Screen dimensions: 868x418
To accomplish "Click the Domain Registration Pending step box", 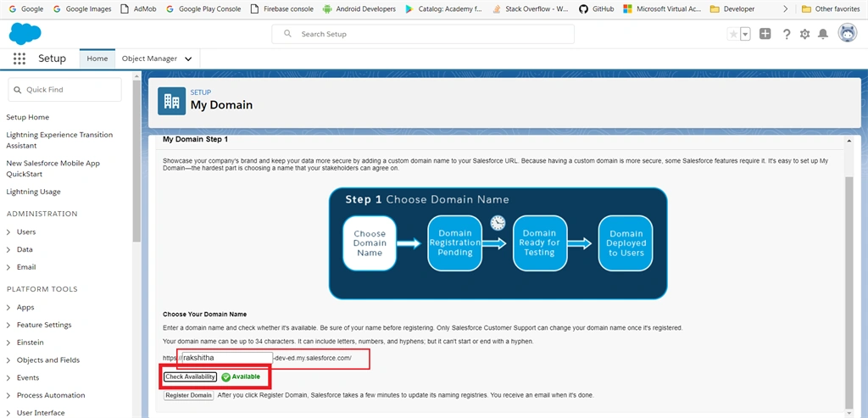I will coord(455,243).
